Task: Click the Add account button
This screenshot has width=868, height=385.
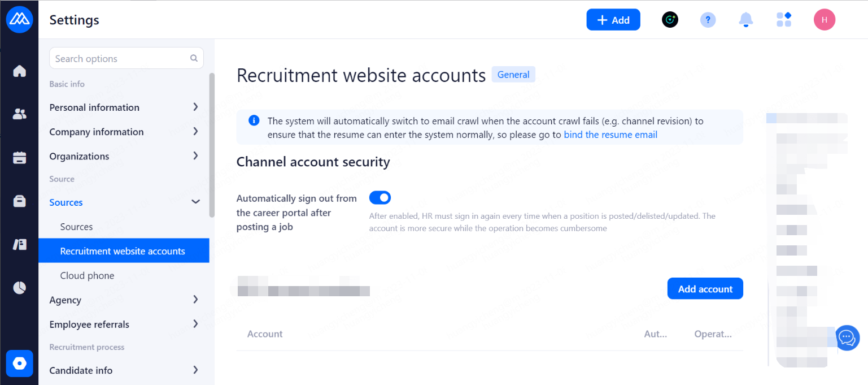Action: (705, 289)
